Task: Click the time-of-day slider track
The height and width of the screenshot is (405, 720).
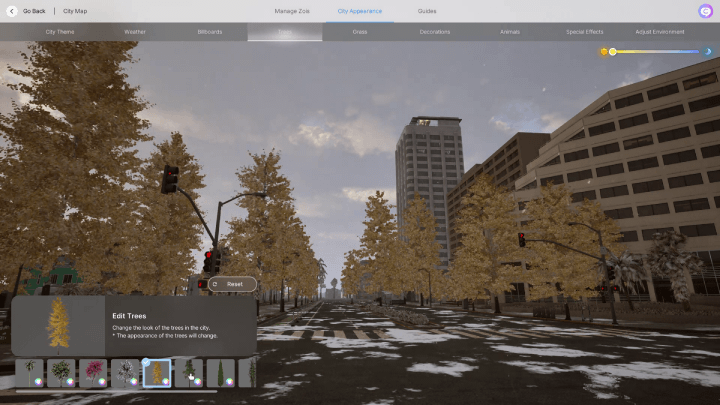Action: click(655, 51)
